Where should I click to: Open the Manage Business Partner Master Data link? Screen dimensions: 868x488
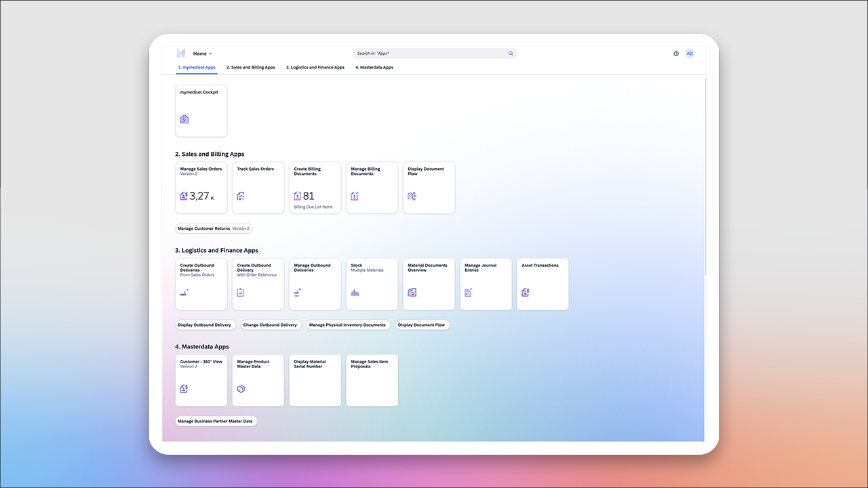[x=215, y=422]
